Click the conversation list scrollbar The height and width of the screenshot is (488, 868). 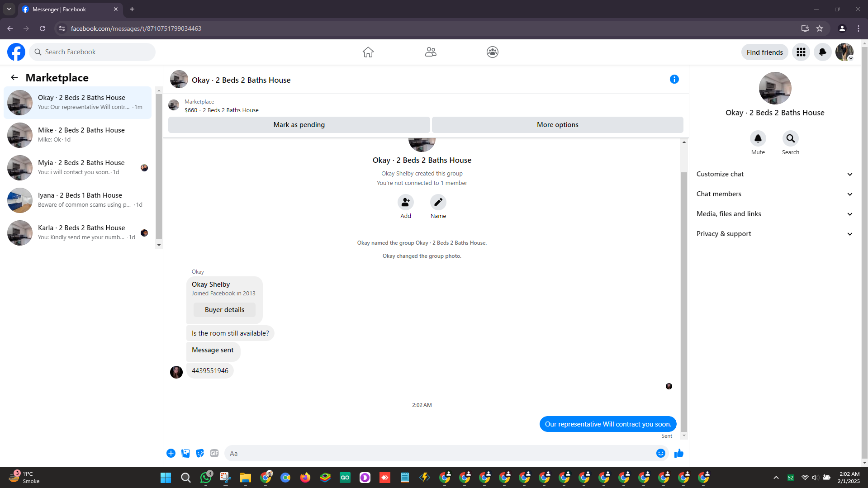tap(159, 167)
